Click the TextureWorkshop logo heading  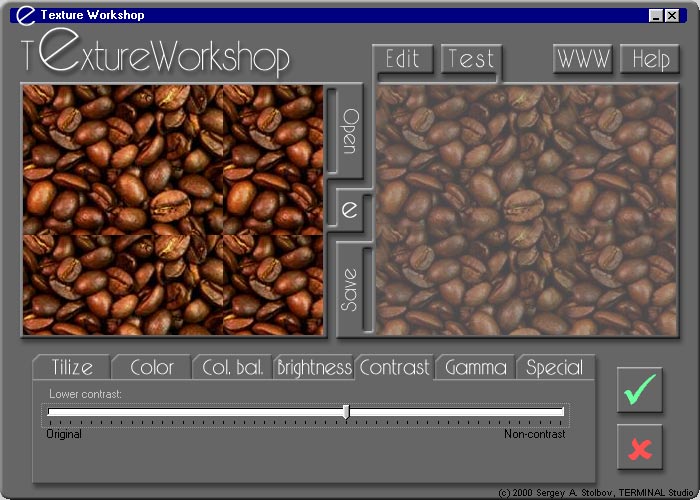155,54
